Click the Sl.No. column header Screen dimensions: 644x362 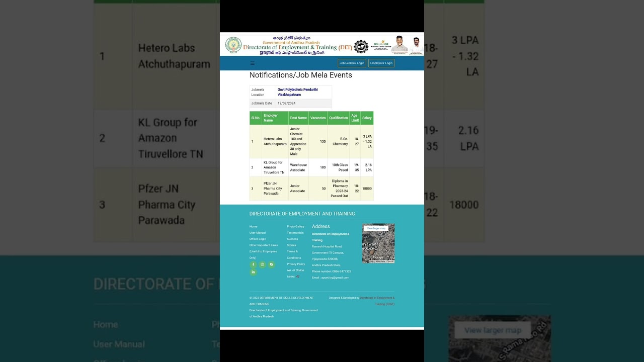point(256,118)
